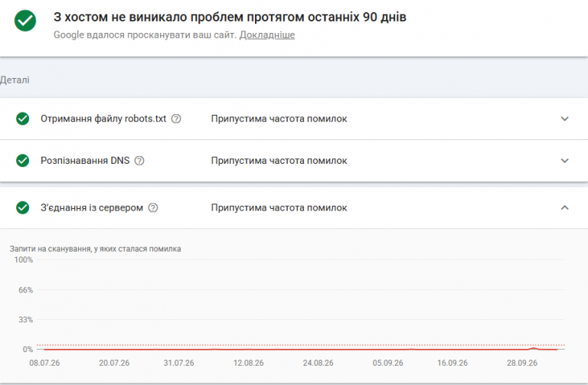Click the 66% axis label
This screenshot has height=385, width=588.
[26, 290]
